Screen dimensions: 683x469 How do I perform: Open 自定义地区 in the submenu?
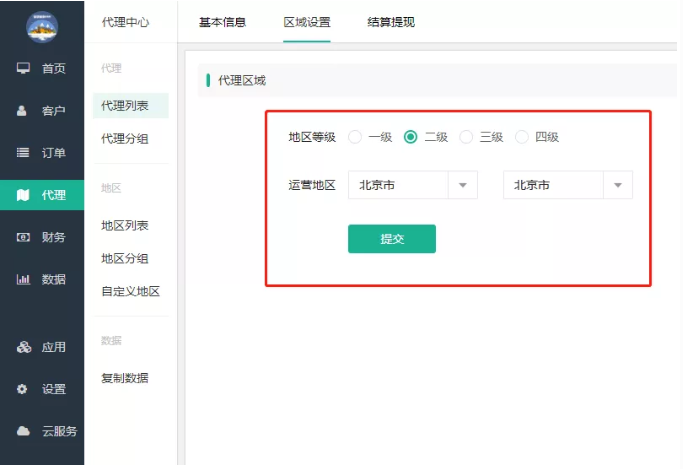point(130,291)
